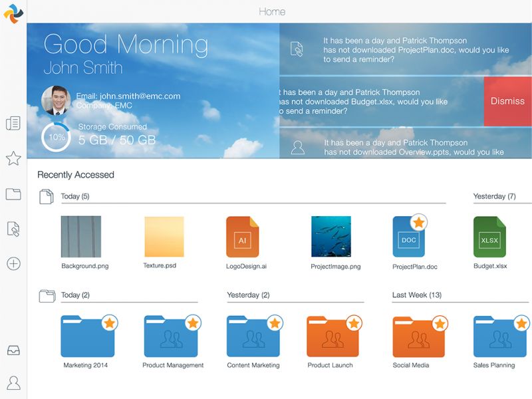This screenshot has width=532, height=399.
Task: Open Background.png thumbnail
Action: [81, 237]
